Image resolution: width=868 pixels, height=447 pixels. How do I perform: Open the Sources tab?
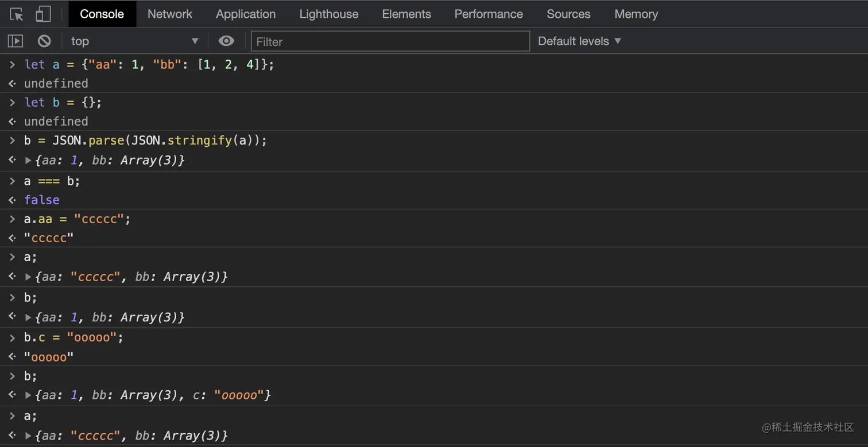click(x=568, y=14)
